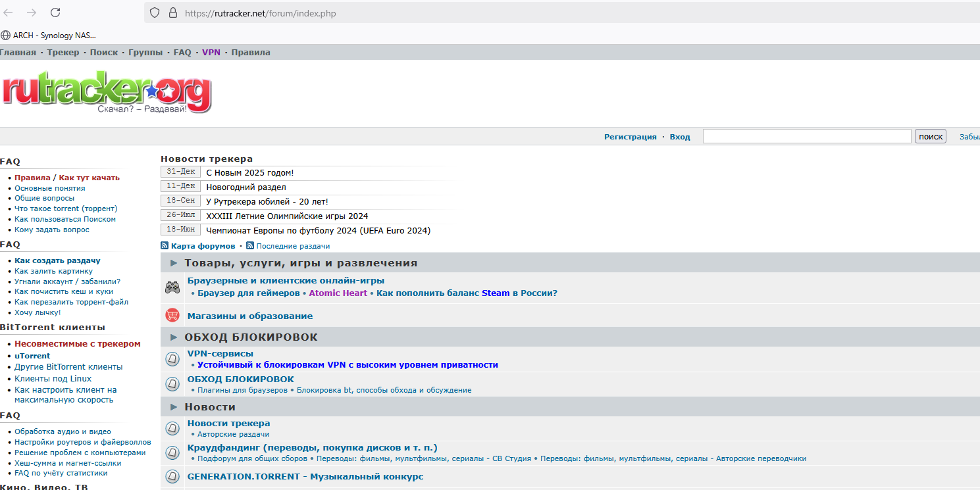Open Устойчивый к блокировкам VPN link
The height and width of the screenshot is (490, 980).
pos(348,365)
